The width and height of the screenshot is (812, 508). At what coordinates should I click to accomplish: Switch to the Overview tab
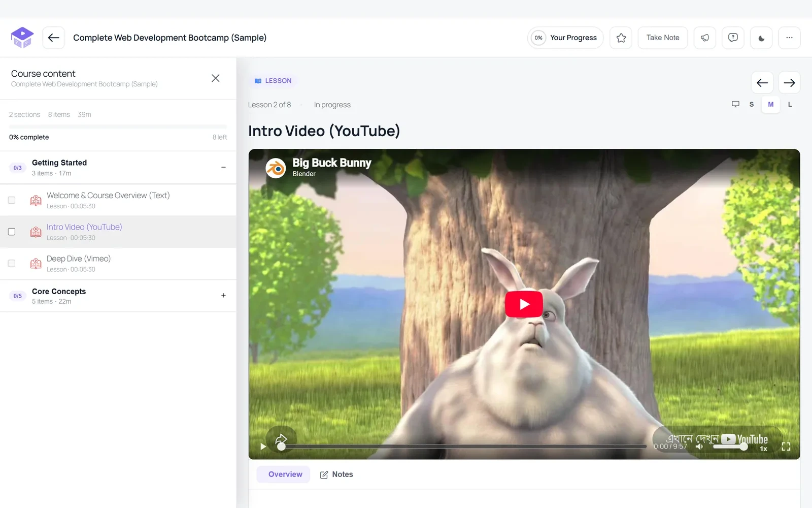283,474
